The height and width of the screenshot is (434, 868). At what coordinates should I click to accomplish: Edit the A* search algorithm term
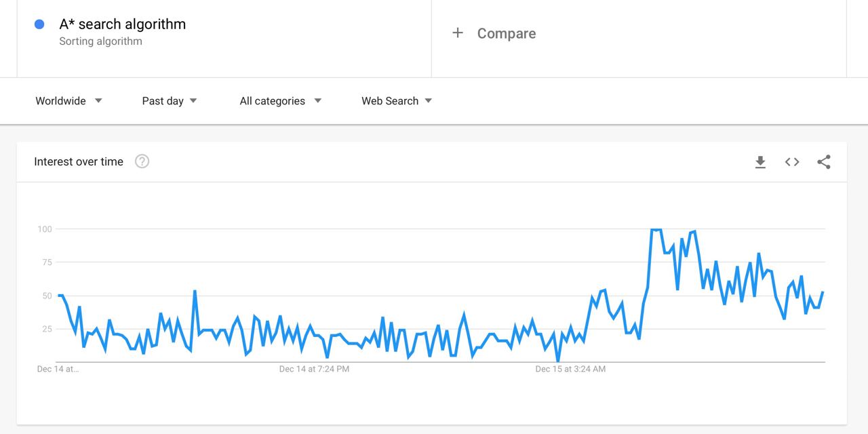(123, 24)
